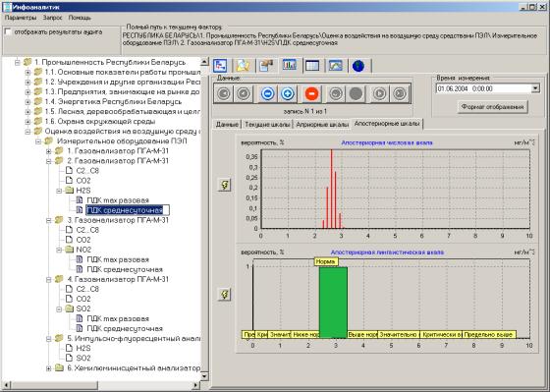Collapse the H2S folder node
The height and width of the screenshot is (392, 550).
[x=59, y=191]
